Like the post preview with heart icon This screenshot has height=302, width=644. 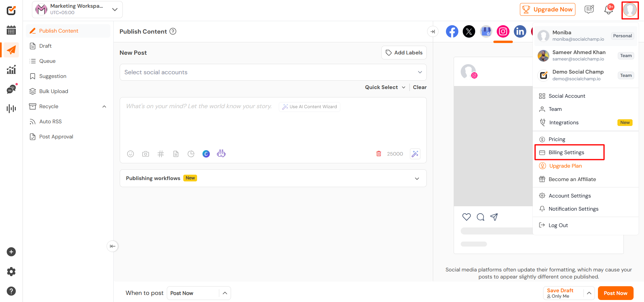pos(466,217)
